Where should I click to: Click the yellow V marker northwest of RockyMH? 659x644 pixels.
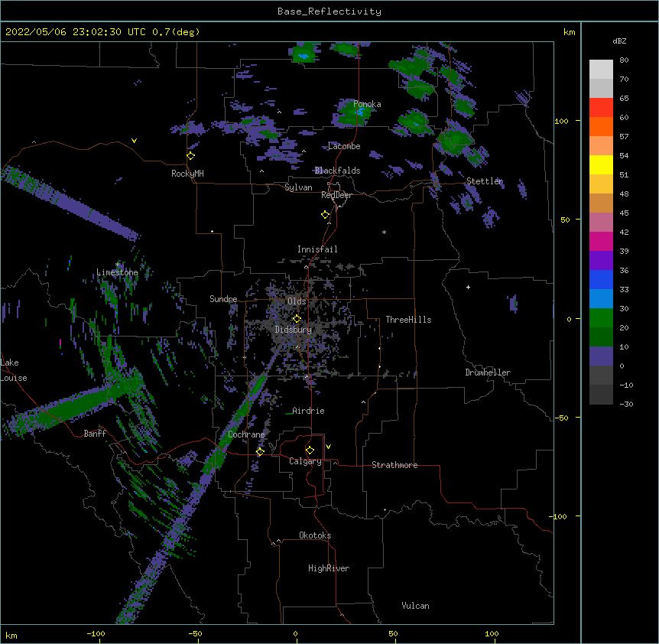[134, 141]
